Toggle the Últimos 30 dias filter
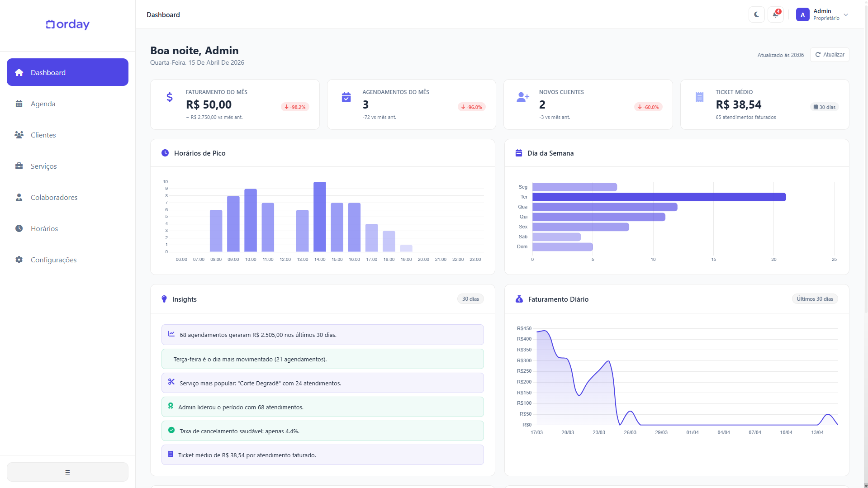The height and width of the screenshot is (488, 868). (814, 298)
